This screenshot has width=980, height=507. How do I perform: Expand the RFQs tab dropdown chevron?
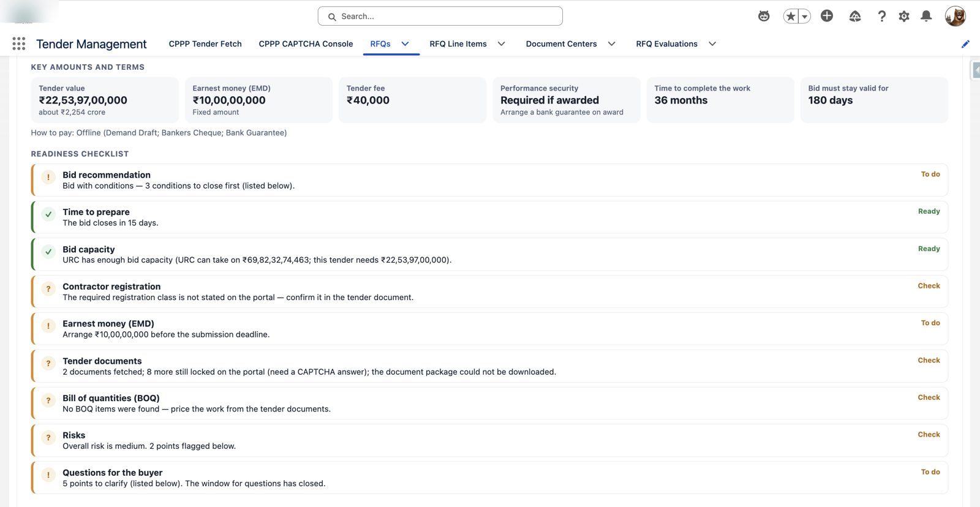point(405,43)
